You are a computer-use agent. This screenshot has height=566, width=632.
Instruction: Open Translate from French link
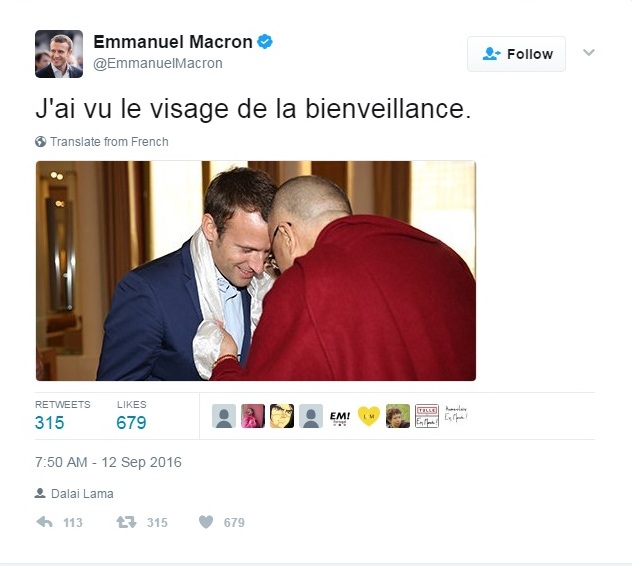(x=109, y=142)
